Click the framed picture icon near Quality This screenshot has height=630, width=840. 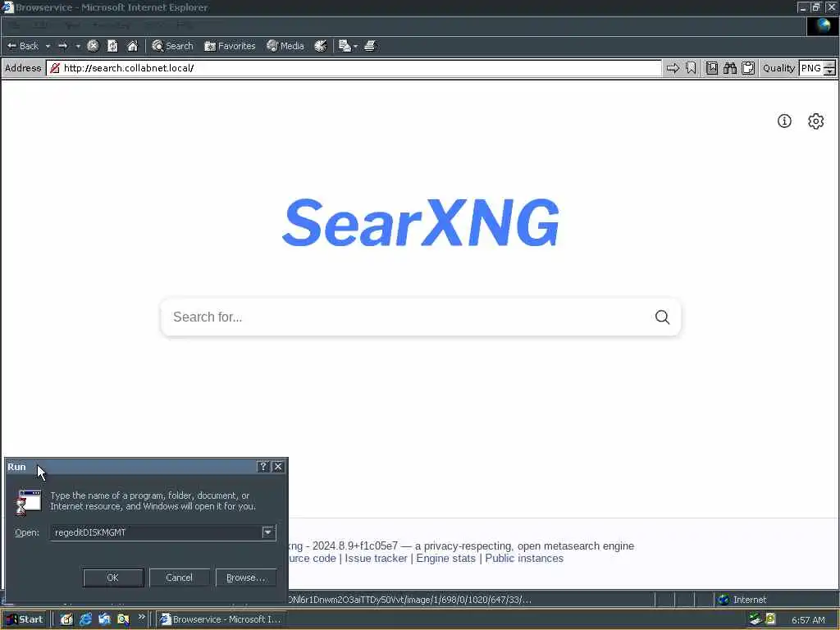(712, 68)
